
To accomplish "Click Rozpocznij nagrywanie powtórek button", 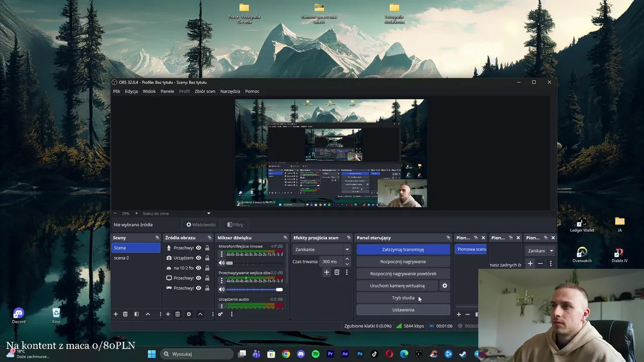I will coord(403,274).
